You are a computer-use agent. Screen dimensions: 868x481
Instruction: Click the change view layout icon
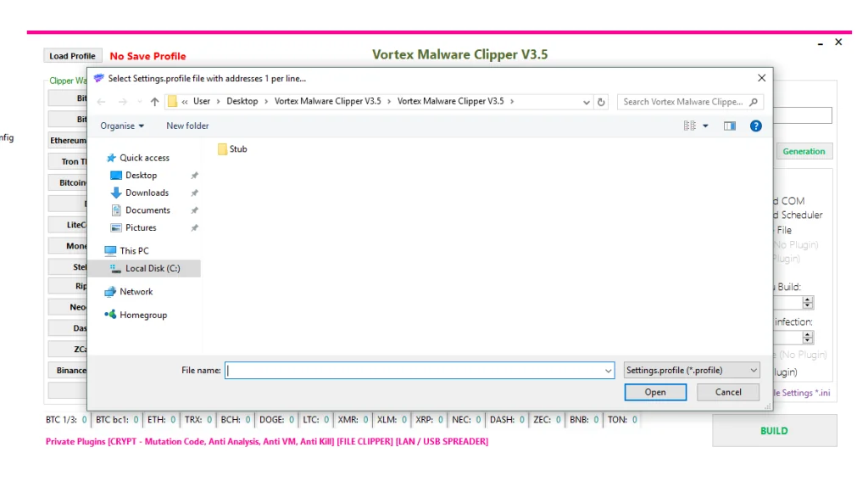point(690,126)
